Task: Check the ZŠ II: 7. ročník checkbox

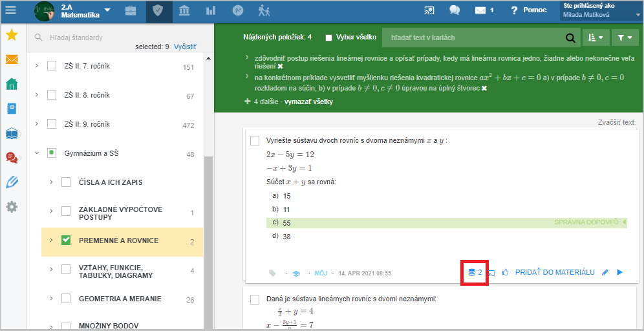Action: pos(52,66)
